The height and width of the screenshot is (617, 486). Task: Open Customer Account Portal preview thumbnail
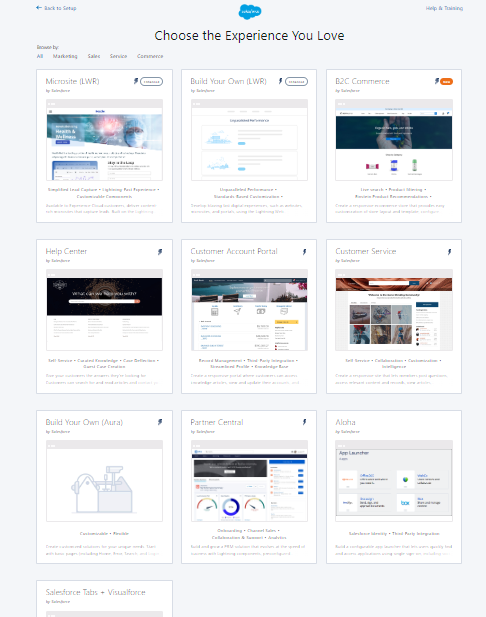coord(249,310)
